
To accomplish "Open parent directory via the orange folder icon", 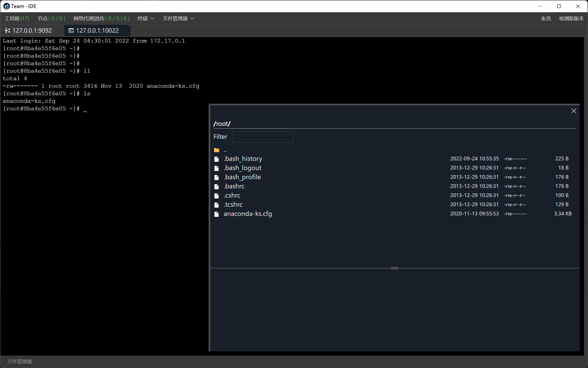I will [x=216, y=150].
